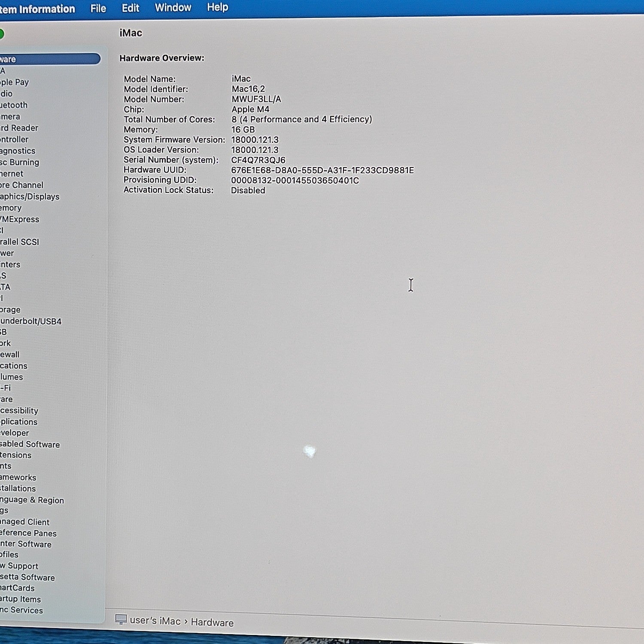The height and width of the screenshot is (644, 644).
Task: Open the Edit menu
Action: 131,8
